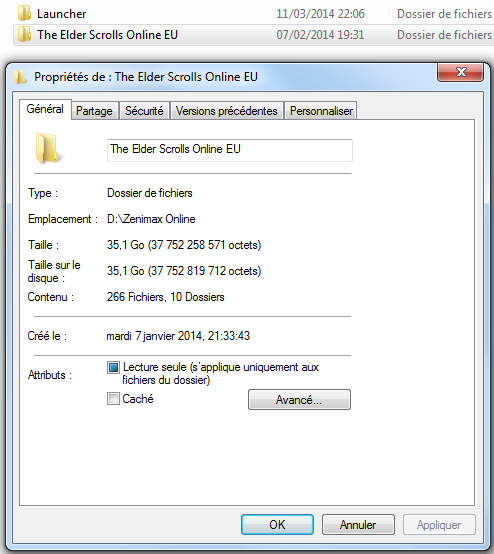The height and width of the screenshot is (554, 494).
Task: Click the folder name text field
Action: [x=230, y=150]
